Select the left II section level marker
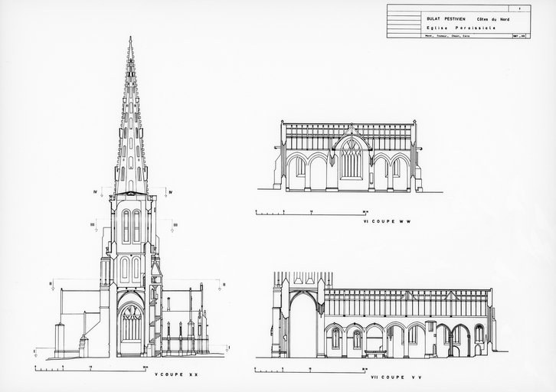Screen dimensions: 556x392 click(52, 283)
